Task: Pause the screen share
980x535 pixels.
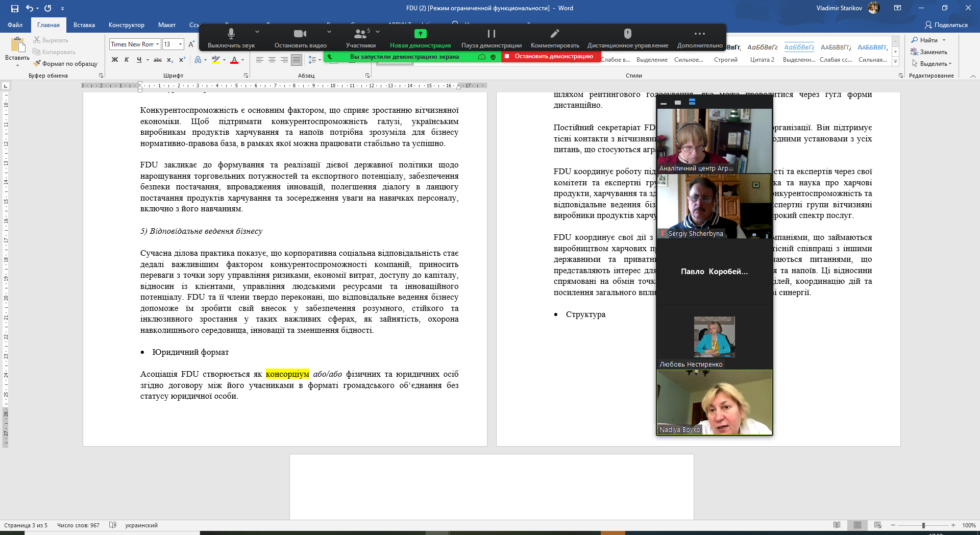Action: tap(492, 38)
